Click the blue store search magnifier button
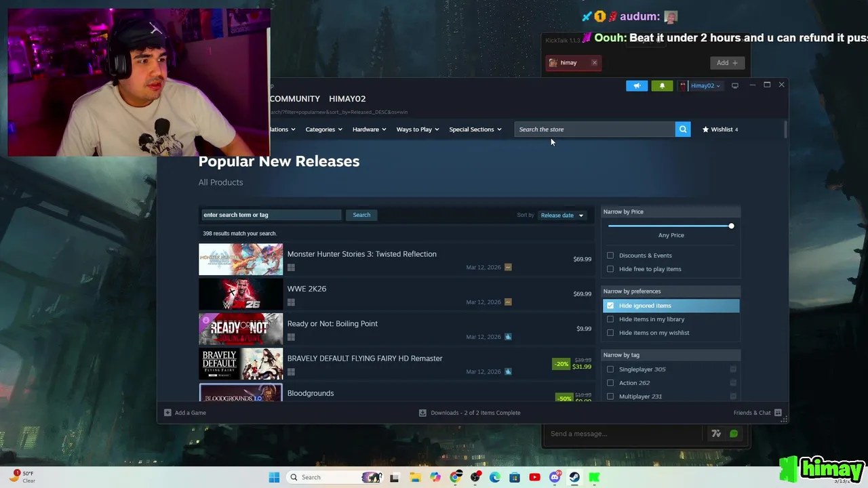Image resolution: width=868 pixels, height=488 pixels. [683, 129]
